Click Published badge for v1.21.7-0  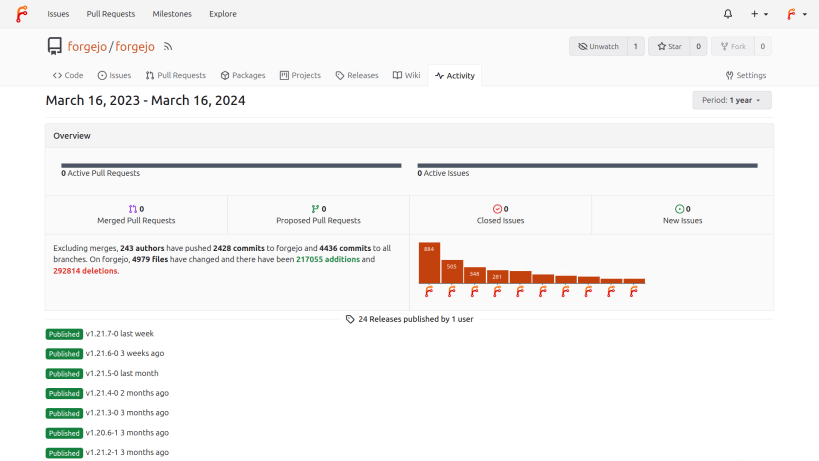64,334
